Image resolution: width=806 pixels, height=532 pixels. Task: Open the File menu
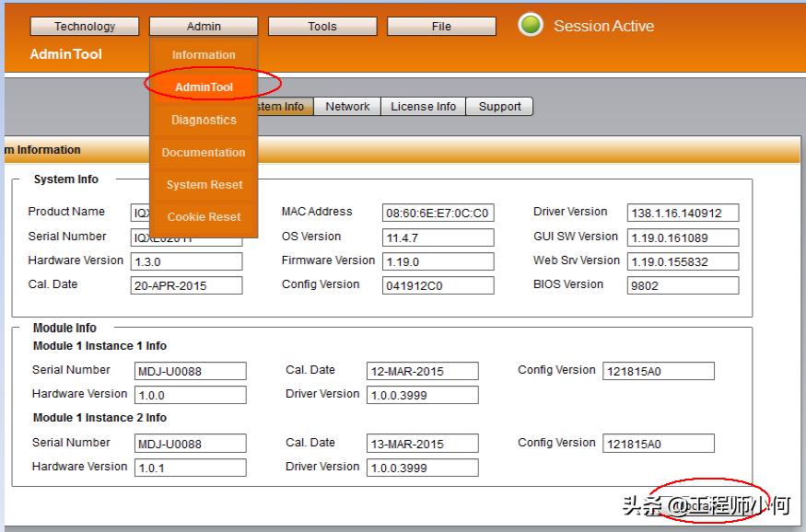441,27
